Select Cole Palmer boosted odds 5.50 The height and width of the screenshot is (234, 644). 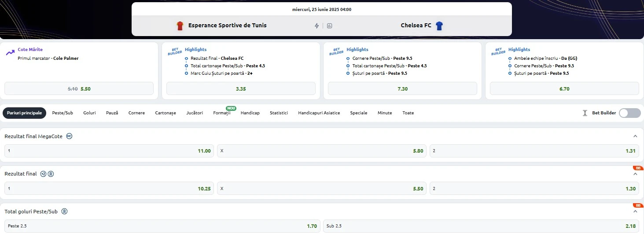79,88
